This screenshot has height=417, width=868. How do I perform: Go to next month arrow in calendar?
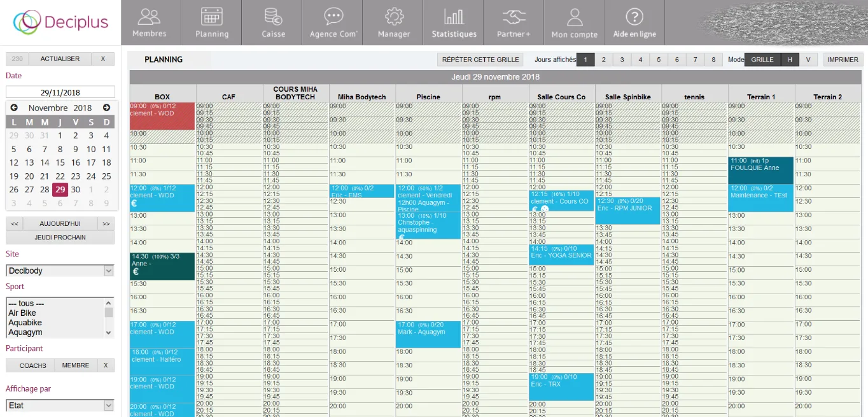[106, 108]
